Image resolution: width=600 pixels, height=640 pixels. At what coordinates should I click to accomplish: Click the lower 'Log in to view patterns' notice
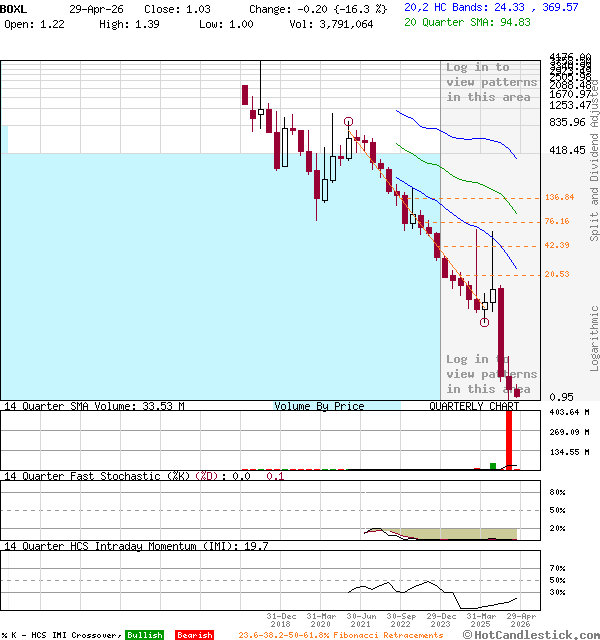tap(491, 373)
